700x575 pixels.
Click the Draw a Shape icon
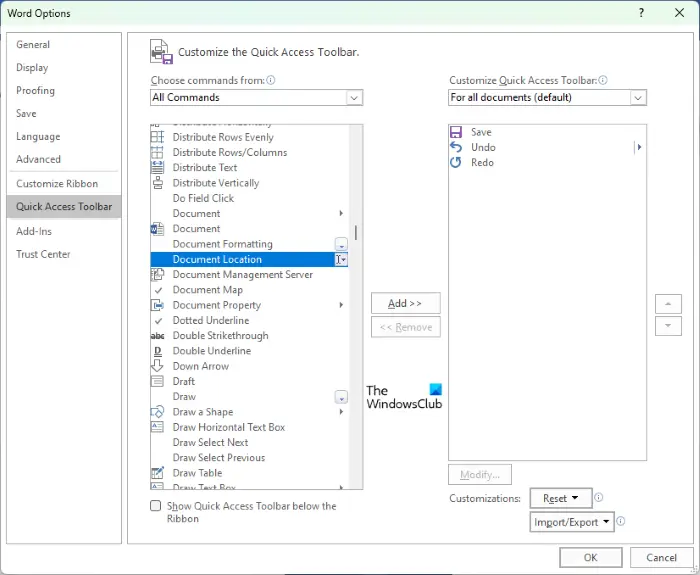click(x=157, y=412)
